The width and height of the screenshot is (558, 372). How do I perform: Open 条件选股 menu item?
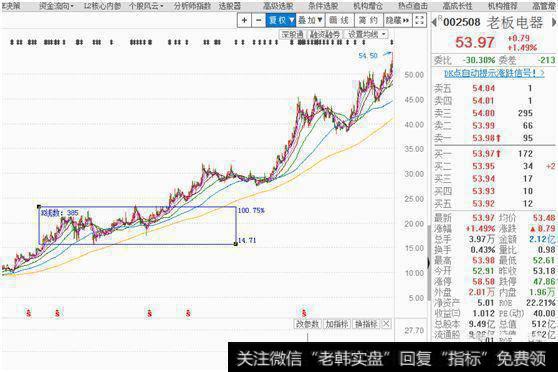tap(323, 6)
